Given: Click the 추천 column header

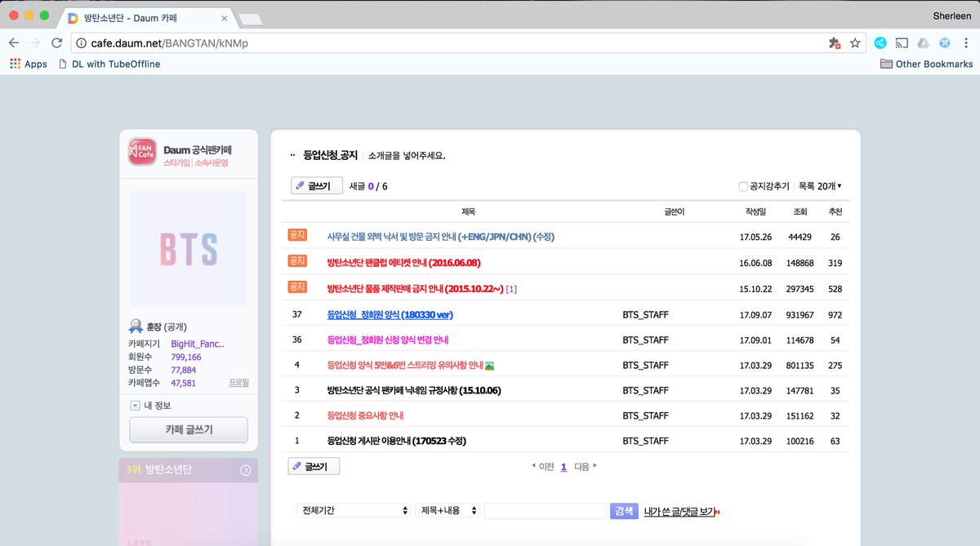Looking at the screenshot, I should [x=835, y=211].
